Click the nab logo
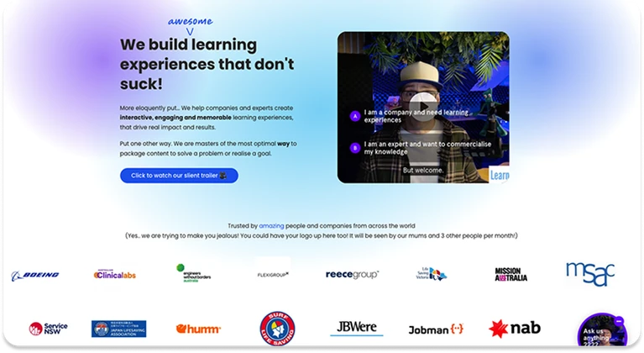The height and width of the screenshot is (353, 644). (x=515, y=329)
